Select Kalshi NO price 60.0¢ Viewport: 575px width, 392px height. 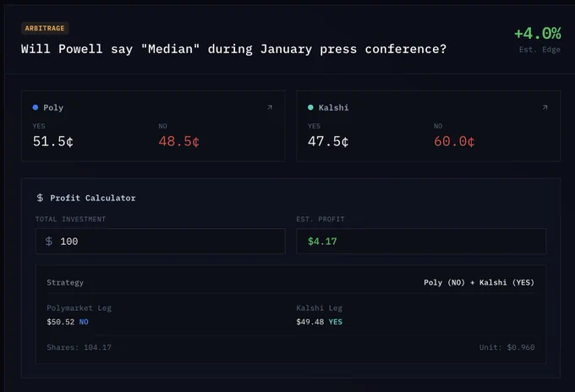pos(454,141)
